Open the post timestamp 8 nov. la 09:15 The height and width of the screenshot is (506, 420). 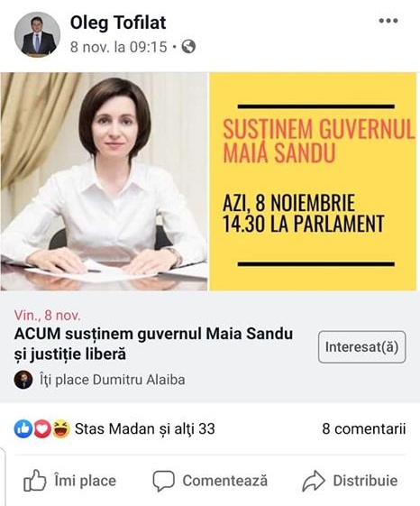click(119, 47)
